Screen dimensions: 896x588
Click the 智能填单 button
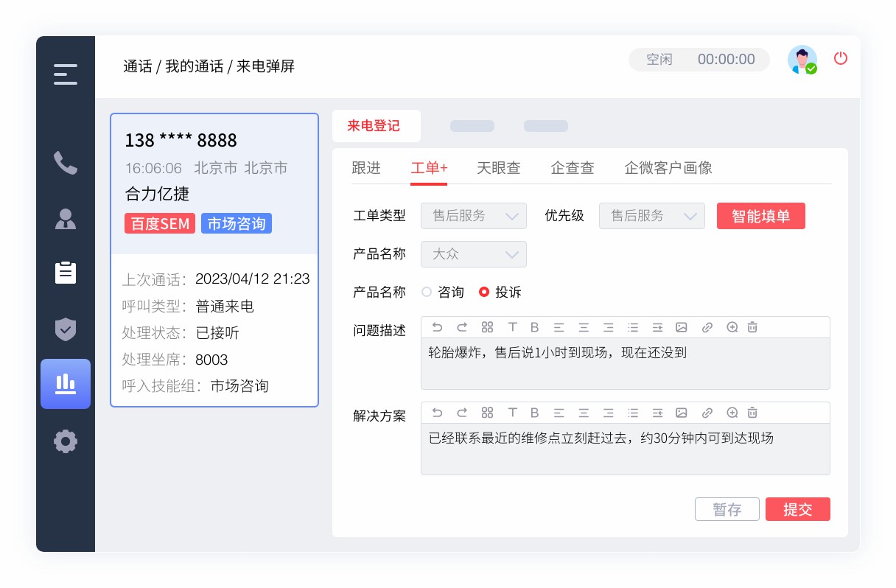[761, 216]
